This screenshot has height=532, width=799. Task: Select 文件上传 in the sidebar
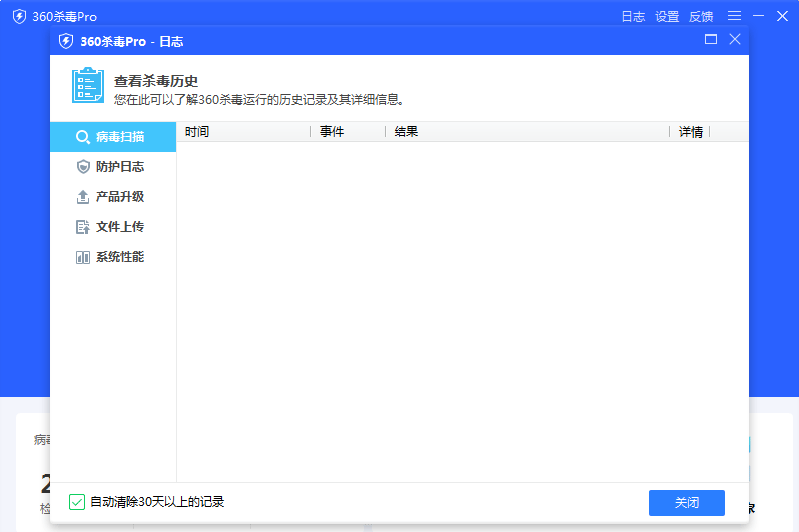[113, 227]
